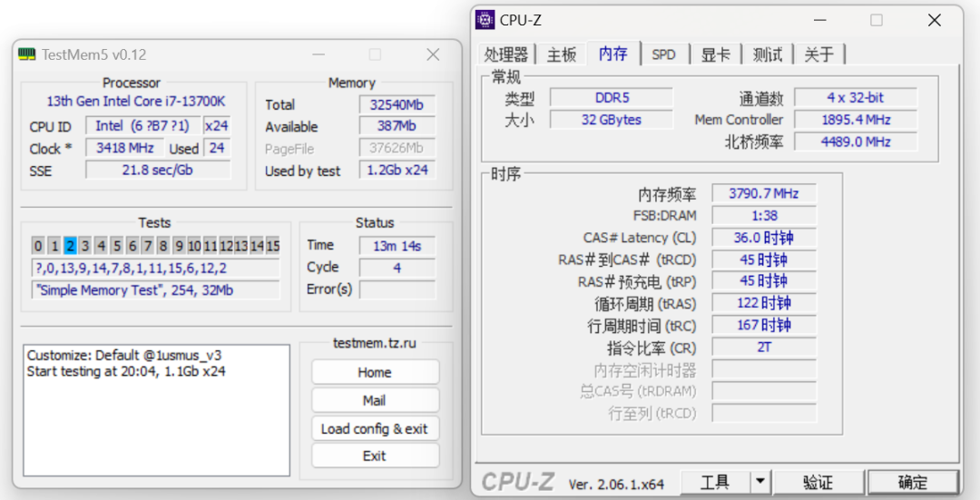Select test box 0 in Tests
The width and height of the screenshot is (980, 500).
coord(38,246)
